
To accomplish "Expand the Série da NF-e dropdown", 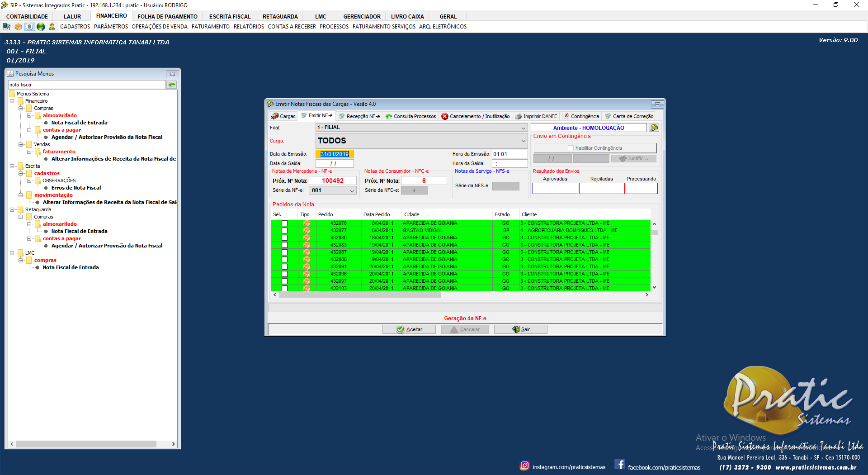I will click(x=352, y=191).
